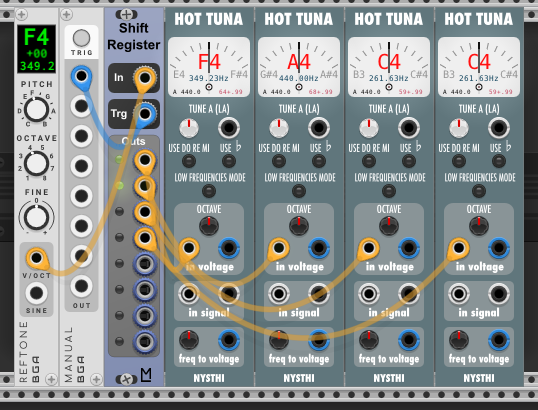The image size is (538, 410).
Task: Adjust the OCTAVE knob on Reftone
Action: (x=36, y=163)
